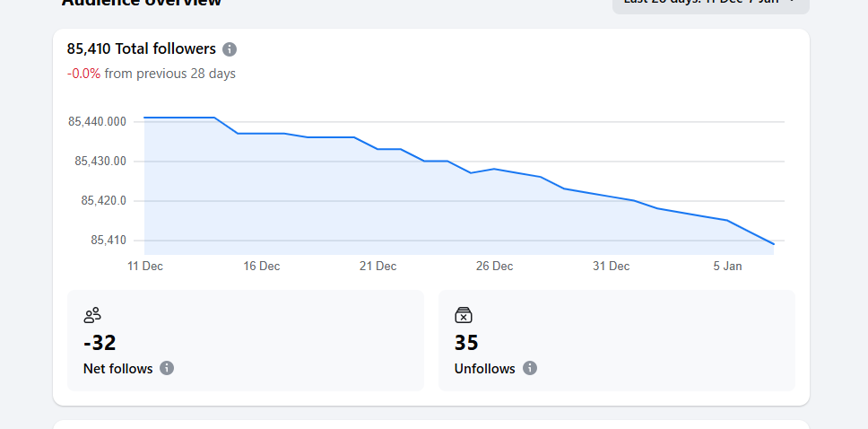Screen dimensions: 868x429
Task: Click the -32 Net follows value
Action: point(100,343)
